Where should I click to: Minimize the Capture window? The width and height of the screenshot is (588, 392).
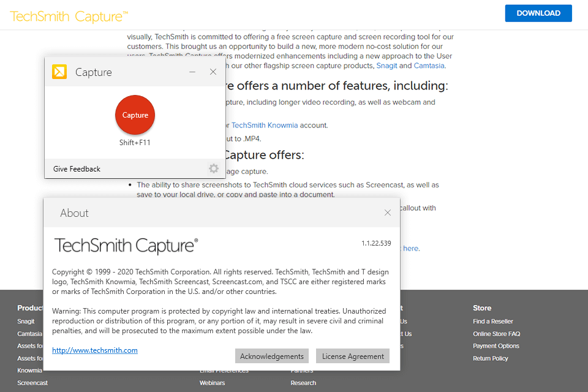(x=192, y=72)
